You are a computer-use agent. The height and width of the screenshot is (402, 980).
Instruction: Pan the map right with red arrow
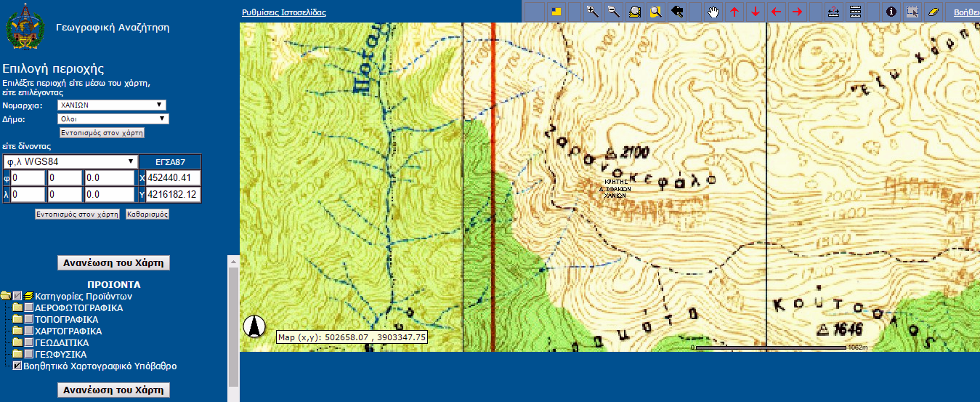797,12
